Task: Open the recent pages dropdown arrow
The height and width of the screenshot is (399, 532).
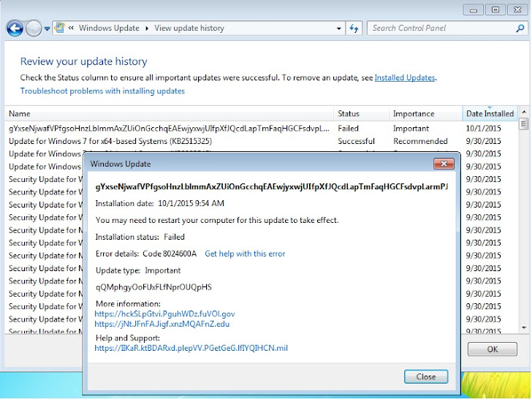Action: pos(47,28)
